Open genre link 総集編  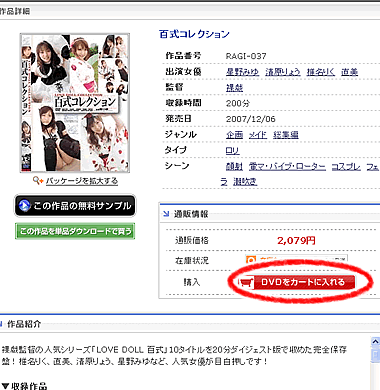(286, 135)
